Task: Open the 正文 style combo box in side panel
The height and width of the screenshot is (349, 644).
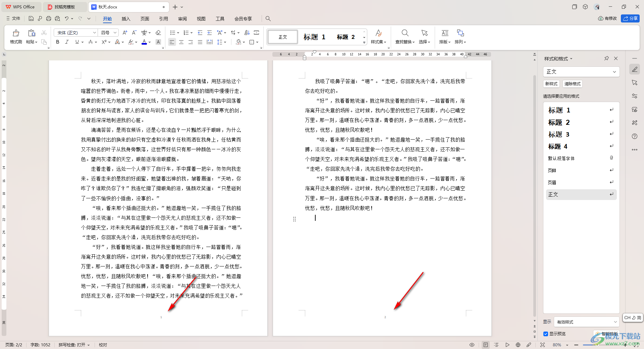Action: [x=581, y=71]
